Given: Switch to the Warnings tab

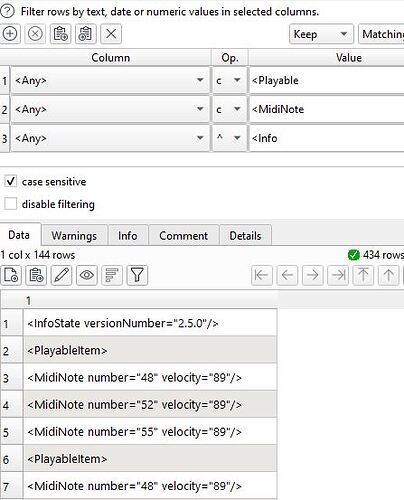Looking at the screenshot, I should [x=74, y=236].
